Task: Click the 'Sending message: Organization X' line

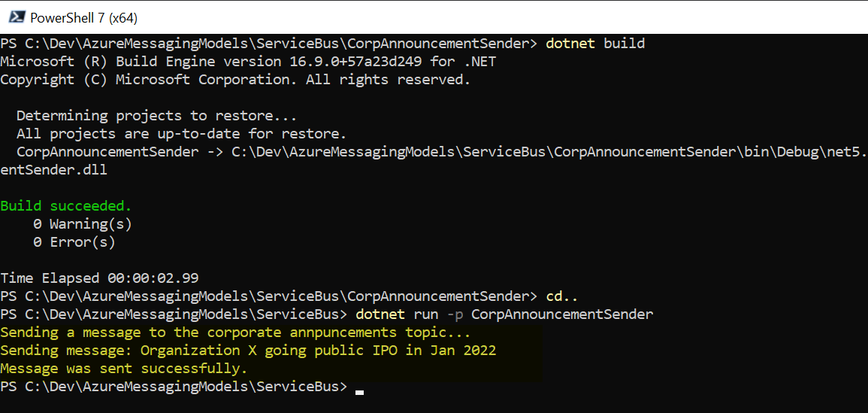Action: click(248, 351)
